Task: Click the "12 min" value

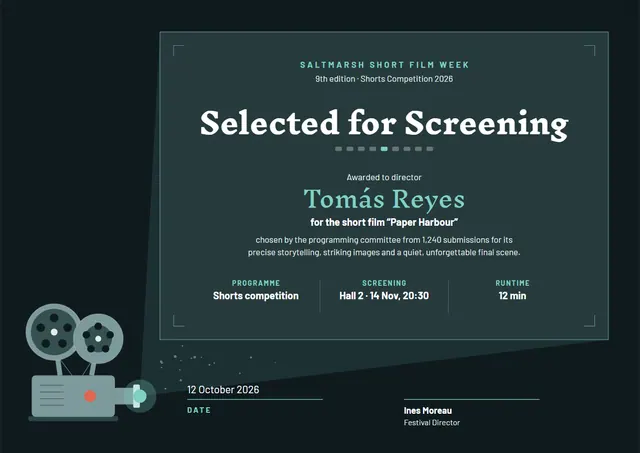Action: [x=513, y=296]
